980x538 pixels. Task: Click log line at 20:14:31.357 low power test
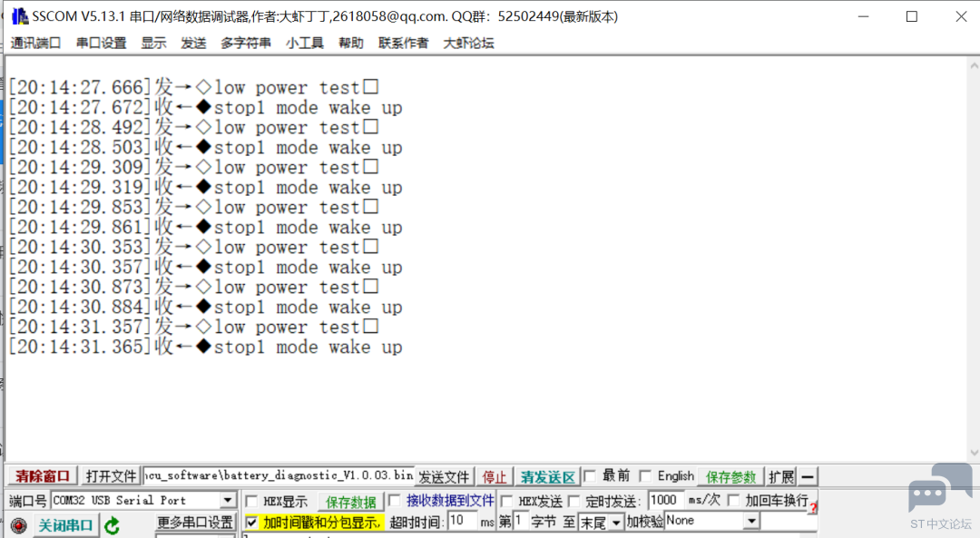point(194,328)
